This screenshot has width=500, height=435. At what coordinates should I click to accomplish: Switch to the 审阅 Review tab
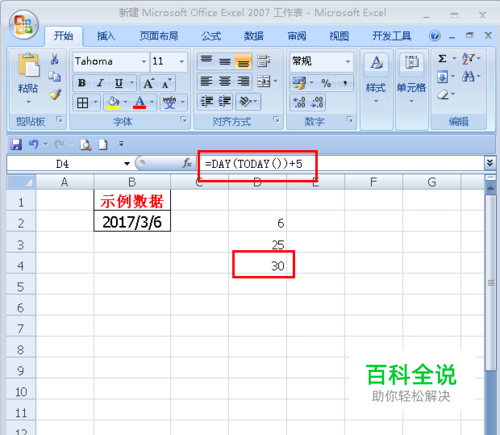click(297, 36)
